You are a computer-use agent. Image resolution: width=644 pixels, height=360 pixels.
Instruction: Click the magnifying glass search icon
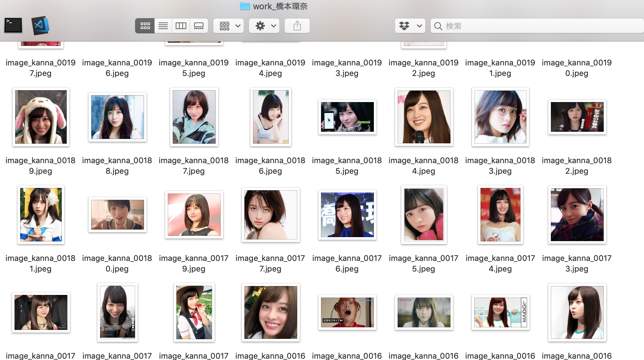438,26
